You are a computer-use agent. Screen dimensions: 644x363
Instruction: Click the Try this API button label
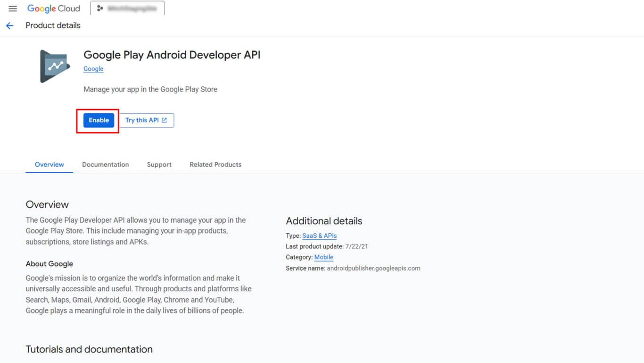coord(142,120)
